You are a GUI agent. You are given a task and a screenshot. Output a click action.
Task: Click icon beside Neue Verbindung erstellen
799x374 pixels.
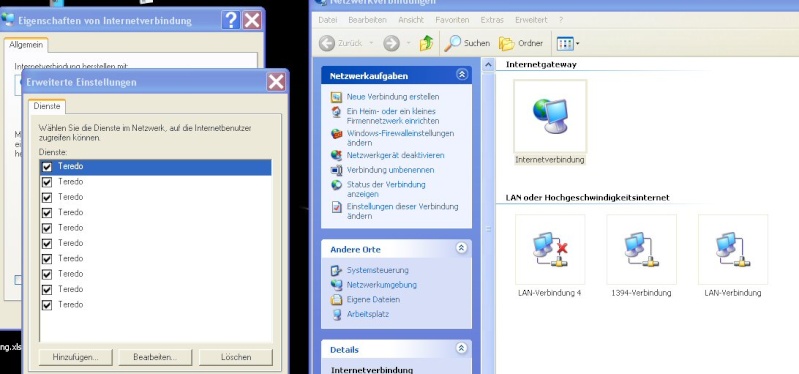336,97
